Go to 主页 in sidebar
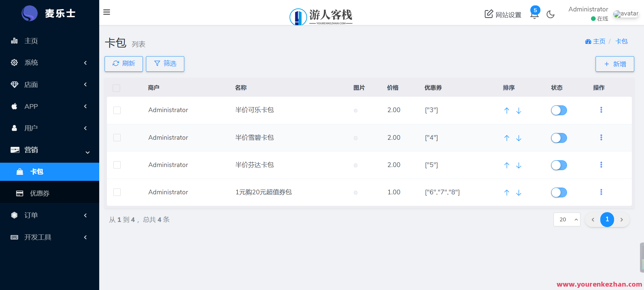644x290 pixels. point(49,41)
